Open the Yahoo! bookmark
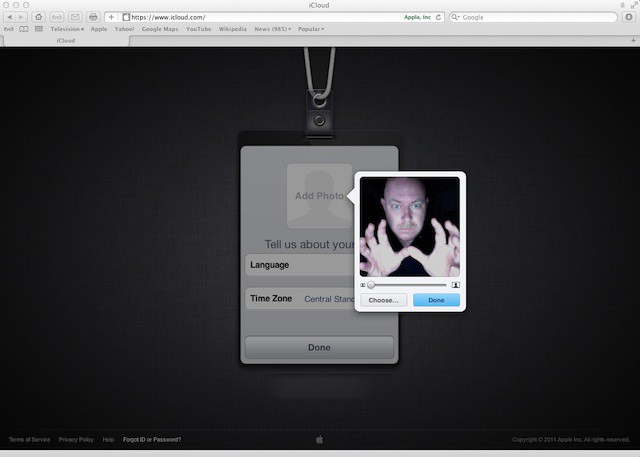 [124, 29]
